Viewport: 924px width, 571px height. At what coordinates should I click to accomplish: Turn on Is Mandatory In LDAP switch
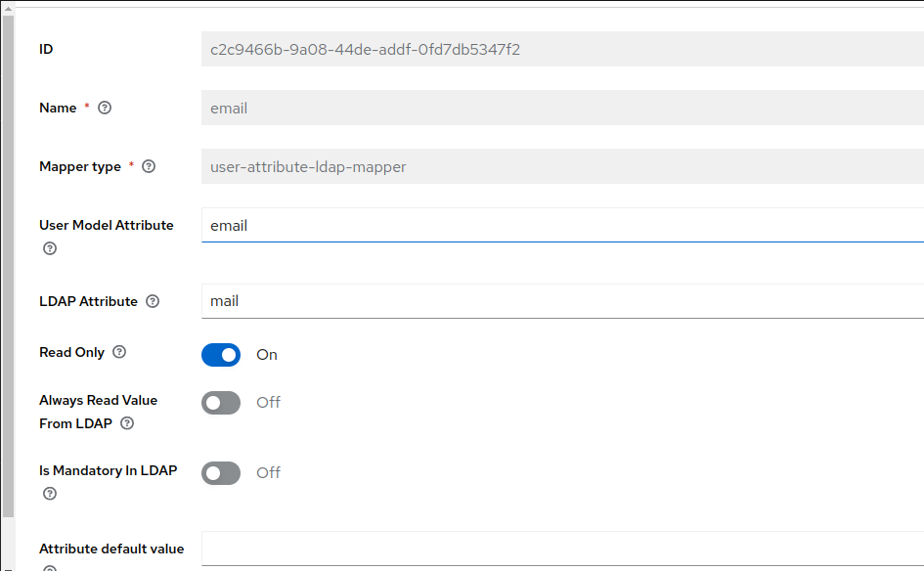click(x=221, y=473)
